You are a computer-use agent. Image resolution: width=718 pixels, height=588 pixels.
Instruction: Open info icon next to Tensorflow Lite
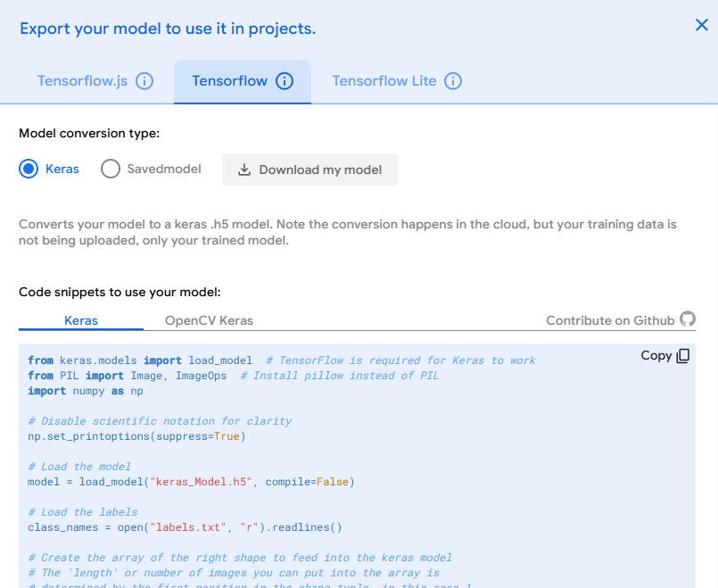[453, 81]
